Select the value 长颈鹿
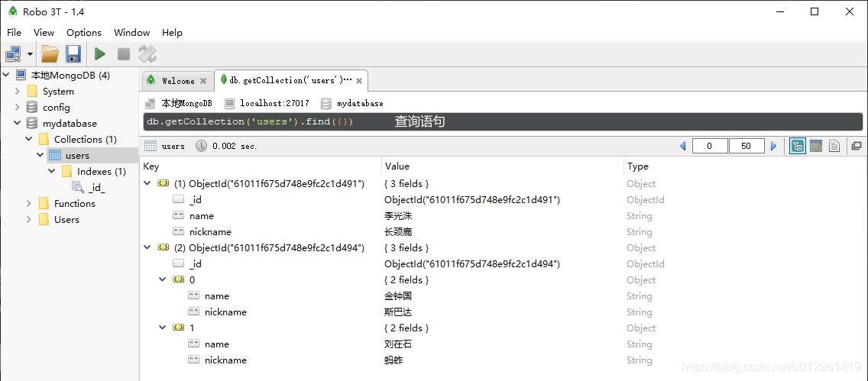The height and width of the screenshot is (381, 868). point(398,231)
